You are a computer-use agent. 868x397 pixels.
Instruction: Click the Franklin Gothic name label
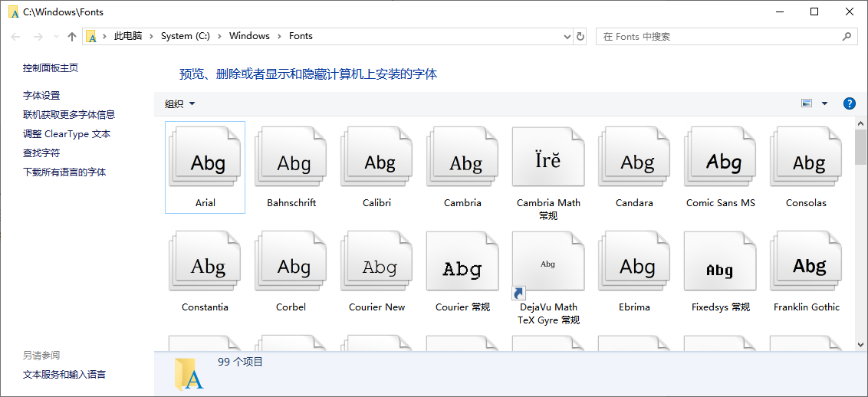click(807, 307)
